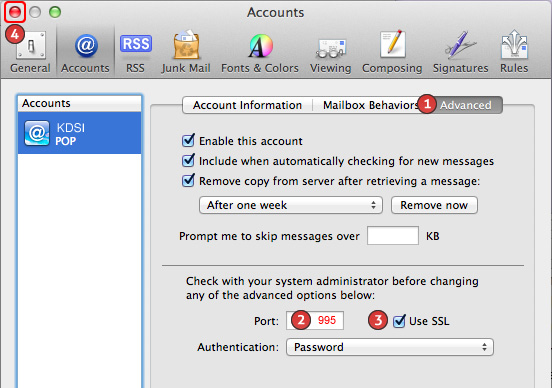This screenshot has height=388, width=552.
Task: Click the Accounts list header
Action: coord(80,104)
